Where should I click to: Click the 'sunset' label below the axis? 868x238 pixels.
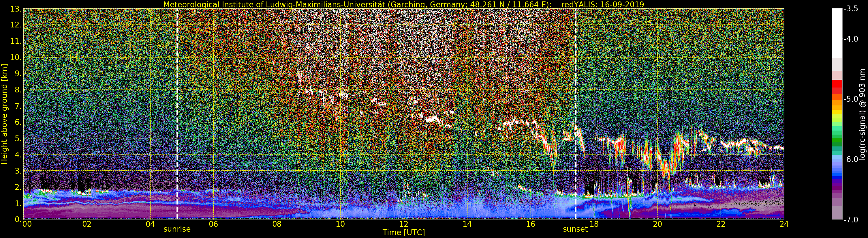coord(575,229)
